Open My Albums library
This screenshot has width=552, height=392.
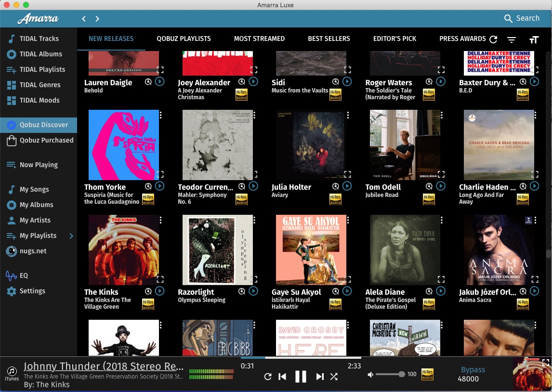39,205
